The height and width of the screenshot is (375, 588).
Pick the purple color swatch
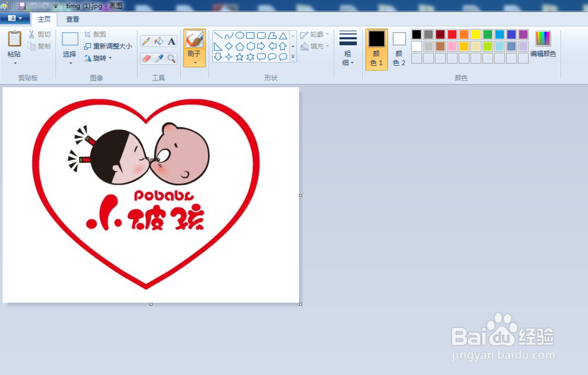tap(523, 35)
